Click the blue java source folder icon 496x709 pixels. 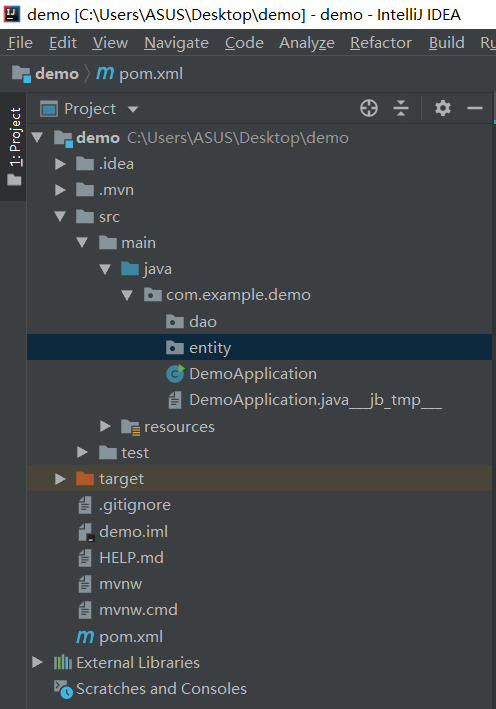(x=130, y=269)
